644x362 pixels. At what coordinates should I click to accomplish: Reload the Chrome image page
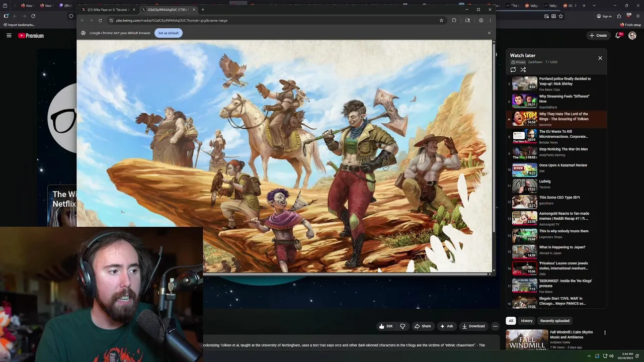(100, 21)
